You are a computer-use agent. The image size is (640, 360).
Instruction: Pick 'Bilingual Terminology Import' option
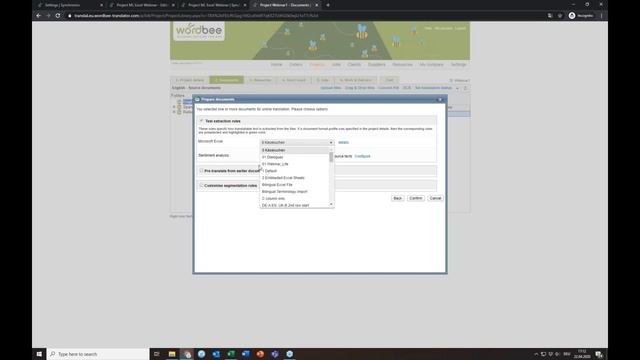coord(295,192)
